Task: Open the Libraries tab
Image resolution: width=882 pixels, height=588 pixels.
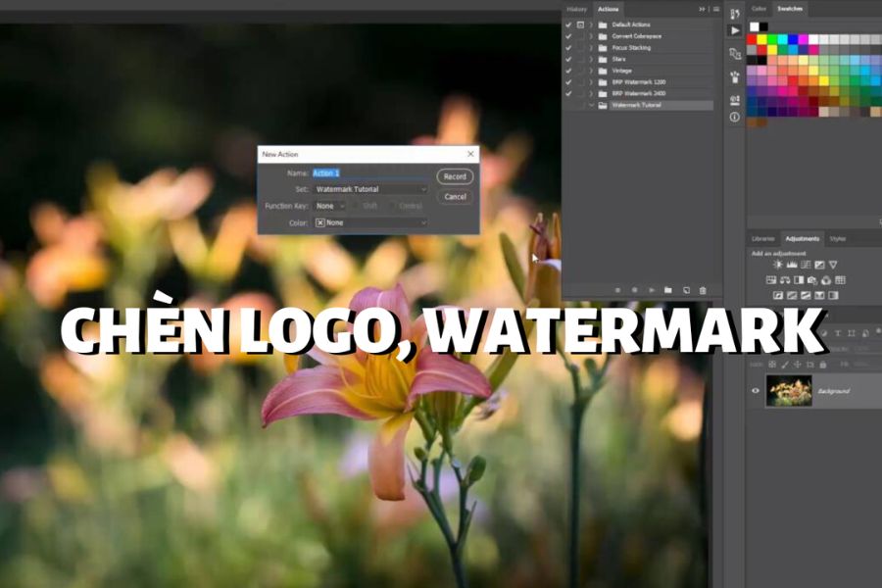Action: 762,238
